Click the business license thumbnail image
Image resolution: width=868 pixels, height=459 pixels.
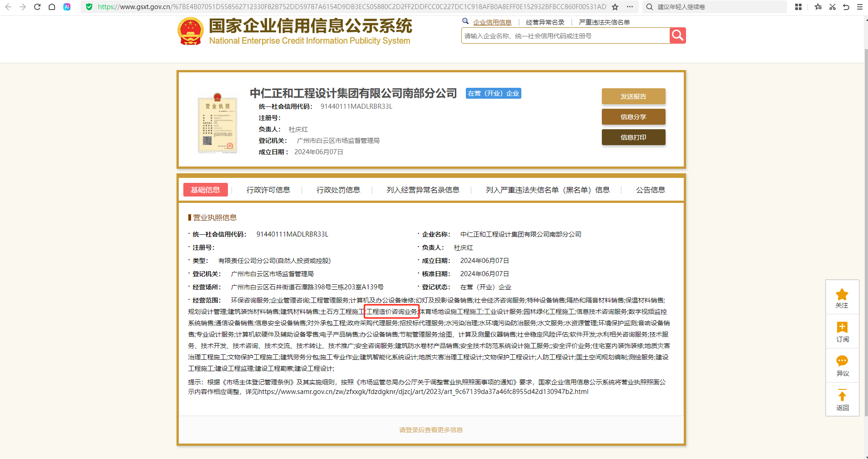click(x=217, y=124)
